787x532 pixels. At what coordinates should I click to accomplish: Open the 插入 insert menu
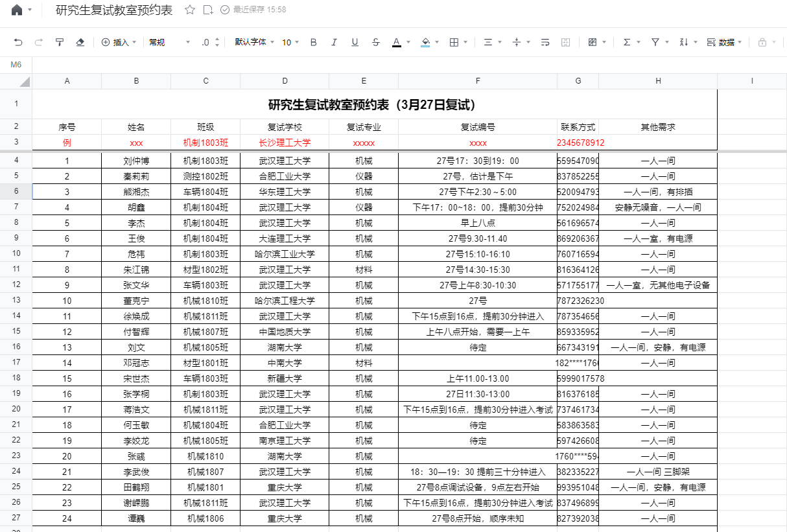pyautogui.click(x=119, y=42)
